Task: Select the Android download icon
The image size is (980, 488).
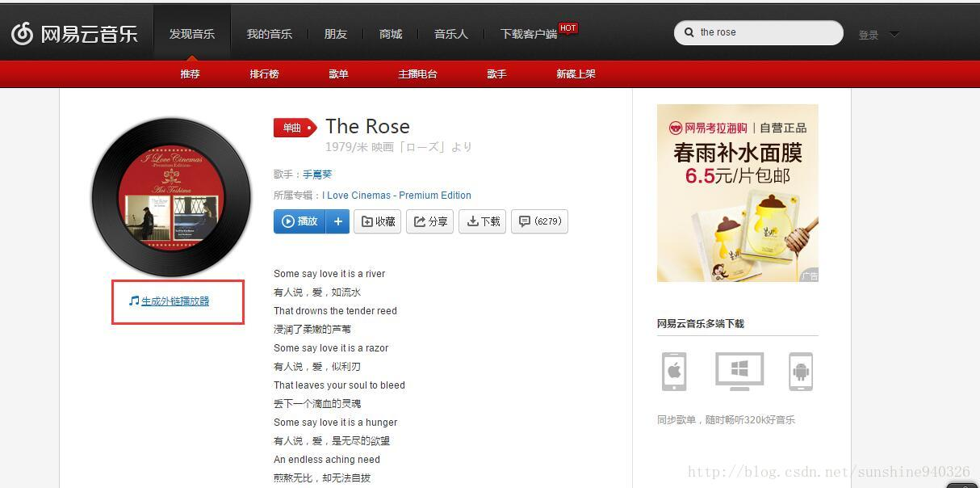Action: coord(800,370)
